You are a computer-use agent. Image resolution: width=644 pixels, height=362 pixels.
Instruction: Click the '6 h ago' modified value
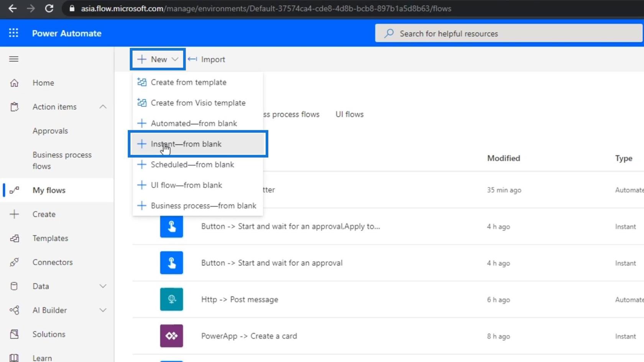(x=498, y=300)
